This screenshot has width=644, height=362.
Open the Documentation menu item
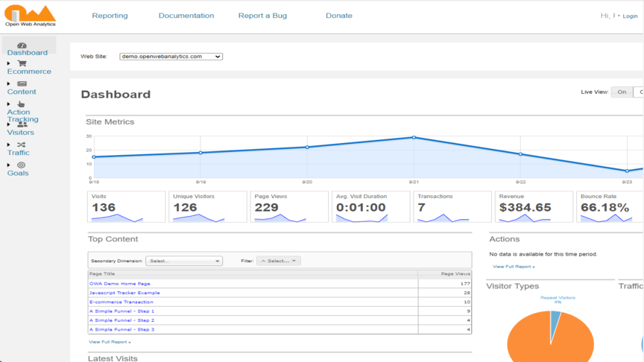[186, 16]
